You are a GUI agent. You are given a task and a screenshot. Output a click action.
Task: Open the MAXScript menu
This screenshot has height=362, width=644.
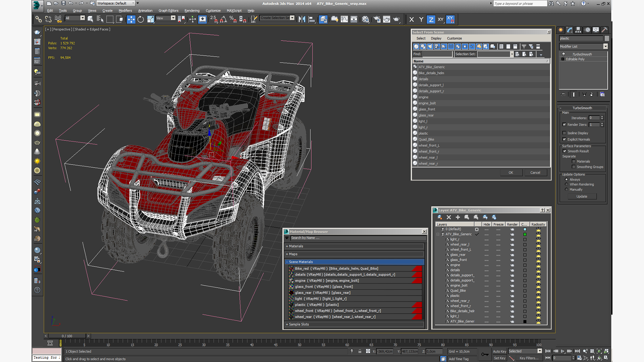[234, 11]
